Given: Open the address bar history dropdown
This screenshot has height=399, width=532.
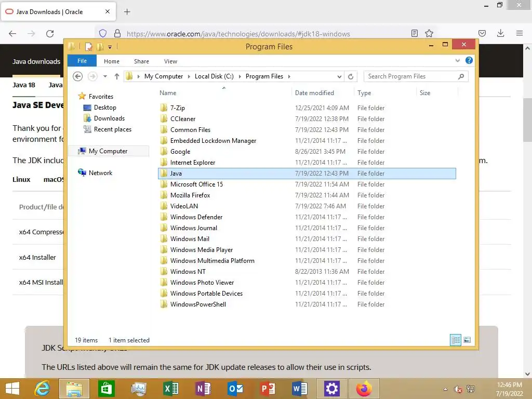Looking at the screenshot, I should click(339, 77).
